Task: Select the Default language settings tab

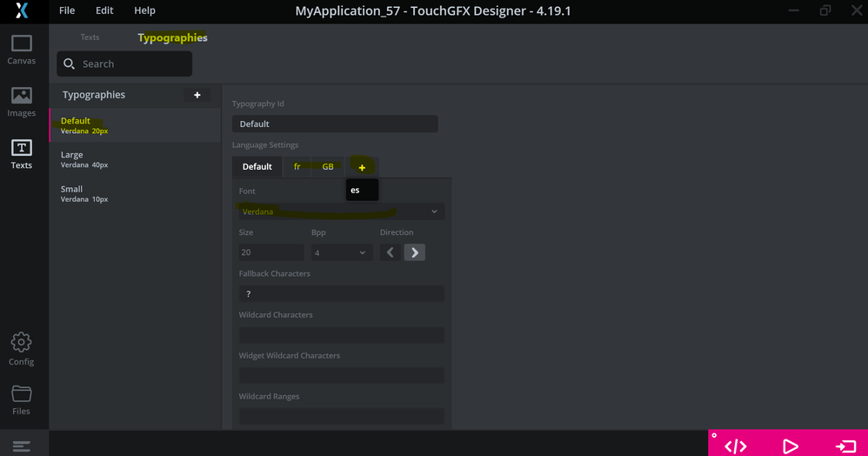Action: [257, 167]
